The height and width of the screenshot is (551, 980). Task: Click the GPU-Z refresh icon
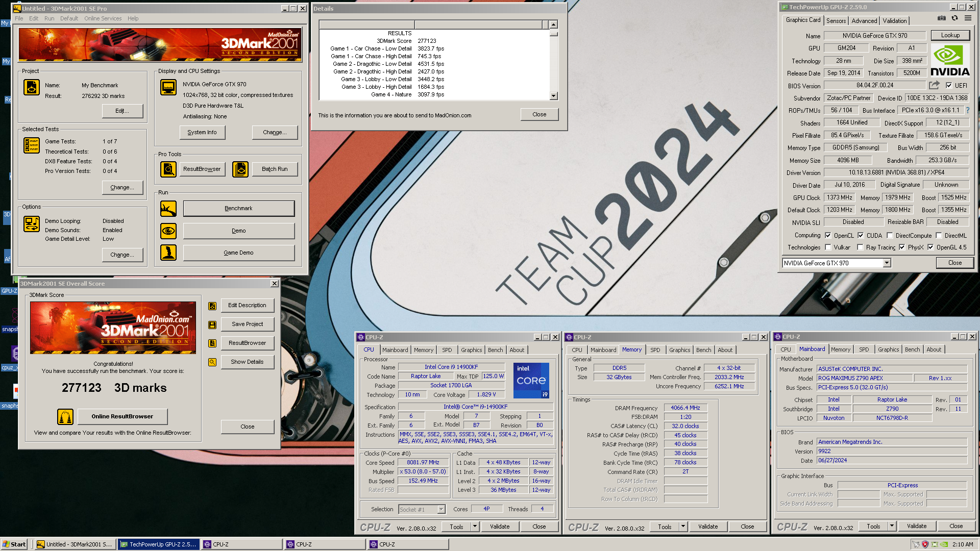click(954, 18)
